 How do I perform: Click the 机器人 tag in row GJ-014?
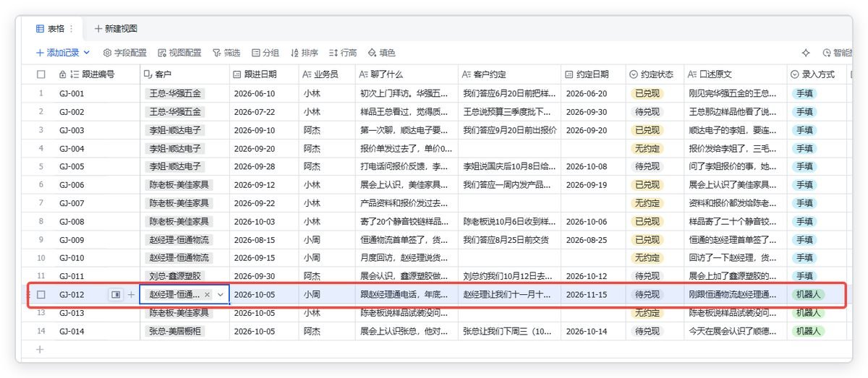[809, 331]
